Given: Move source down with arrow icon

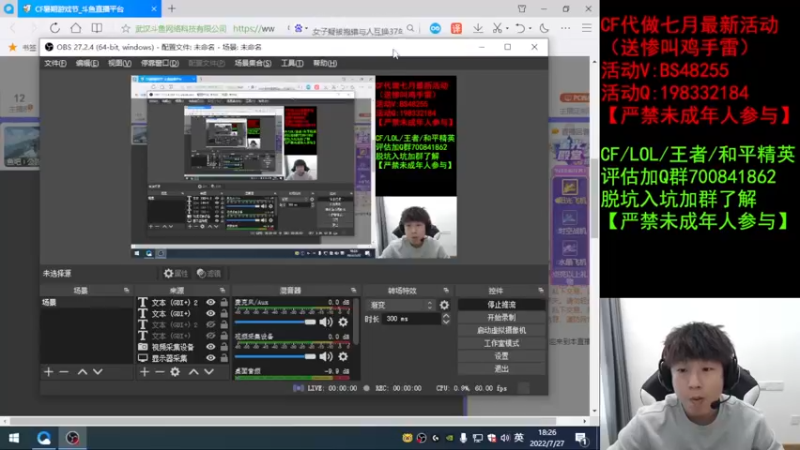Looking at the screenshot, I should point(209,372).
